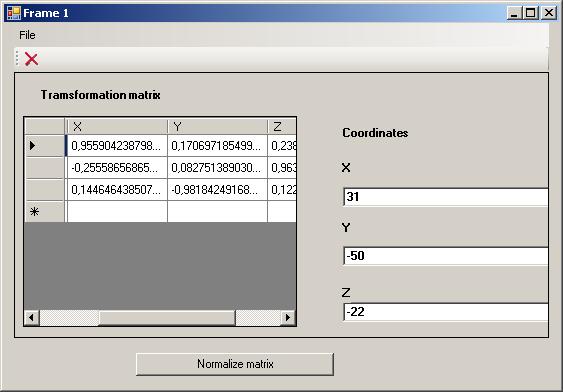Viewport: 563px width, 392px height.
Task: Click the grid's right scroll arrow
Action: (x=288, y=317)
